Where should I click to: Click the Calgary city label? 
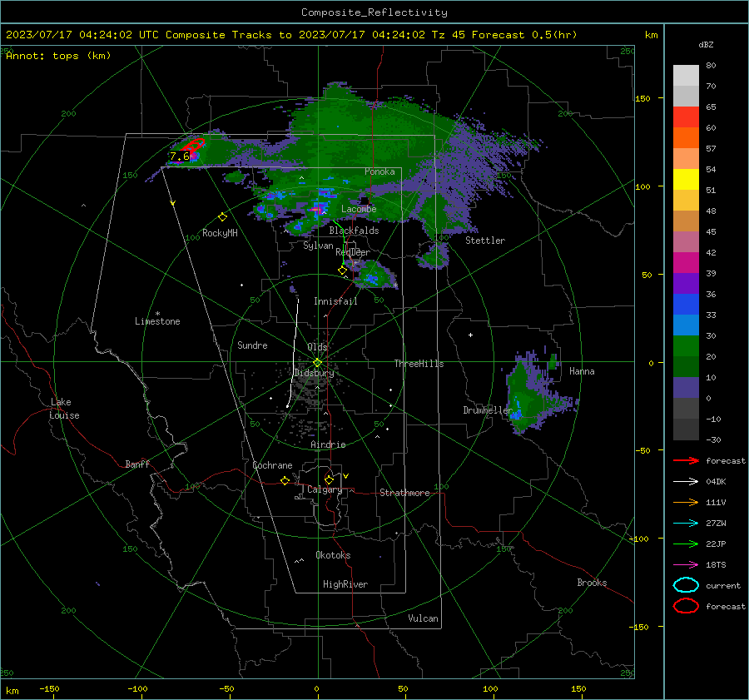click(325, 489)
